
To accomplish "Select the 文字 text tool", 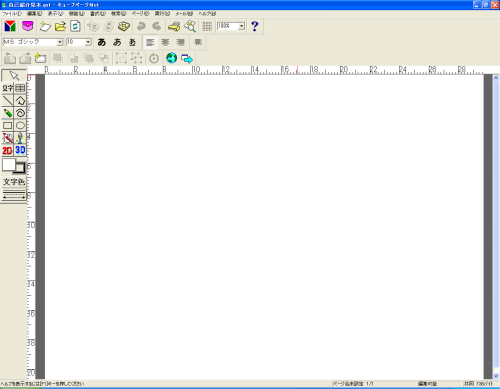I will tap(8, 88).
